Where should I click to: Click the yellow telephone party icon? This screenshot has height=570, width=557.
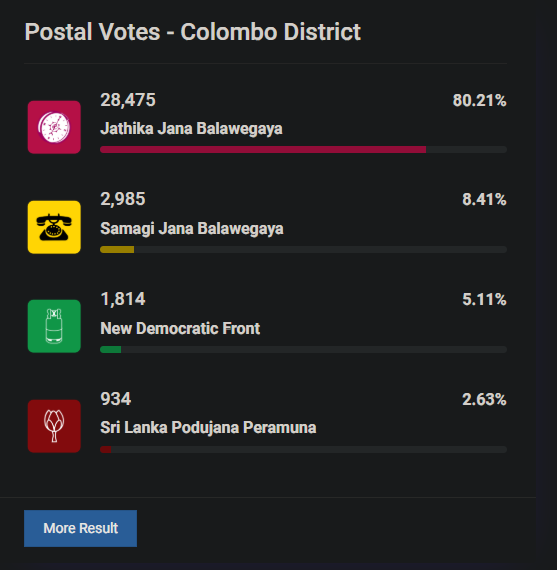click(54, 227)
